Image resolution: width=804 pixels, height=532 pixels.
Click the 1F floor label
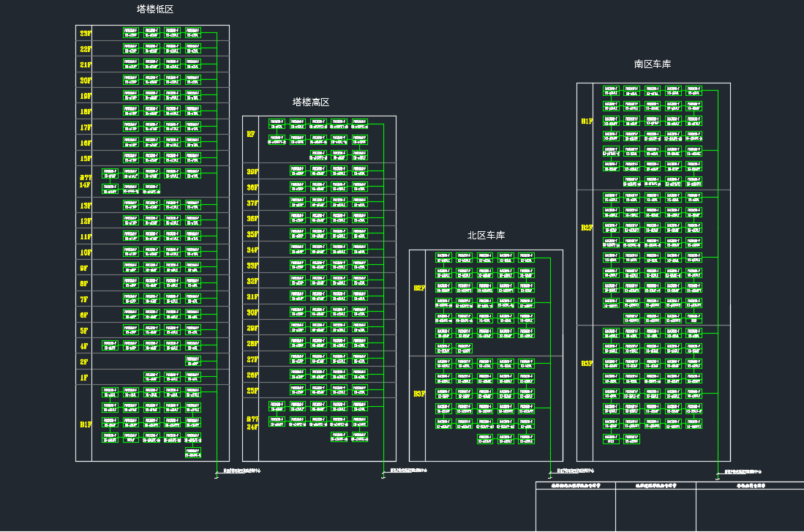(x=84, y=378)
